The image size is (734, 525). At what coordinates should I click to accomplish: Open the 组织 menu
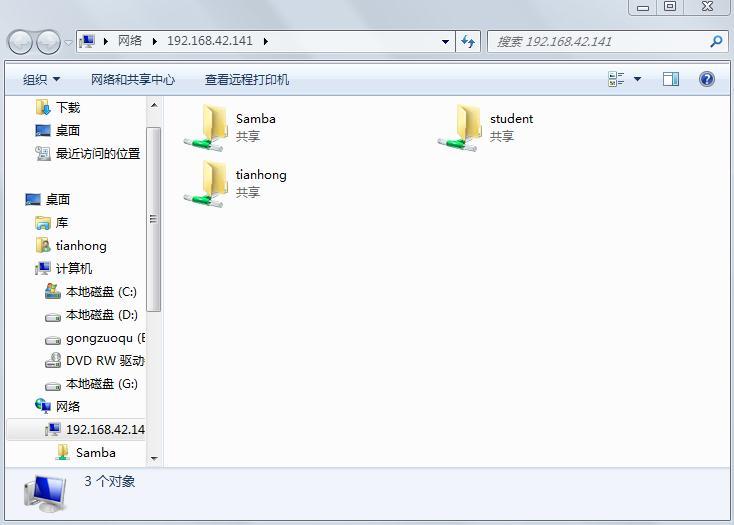(x=41, y=80)
